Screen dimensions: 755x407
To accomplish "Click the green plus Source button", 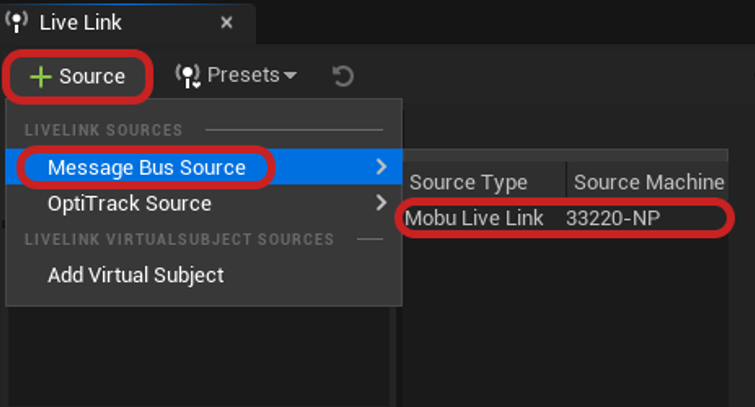I will (x=78, y=76).
